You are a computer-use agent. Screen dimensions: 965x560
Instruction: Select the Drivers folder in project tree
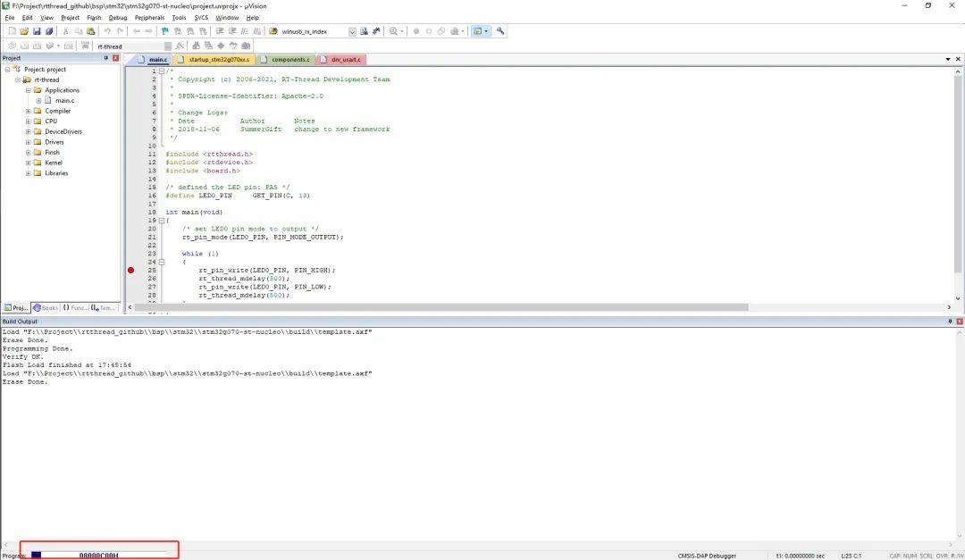pos(55,142)
